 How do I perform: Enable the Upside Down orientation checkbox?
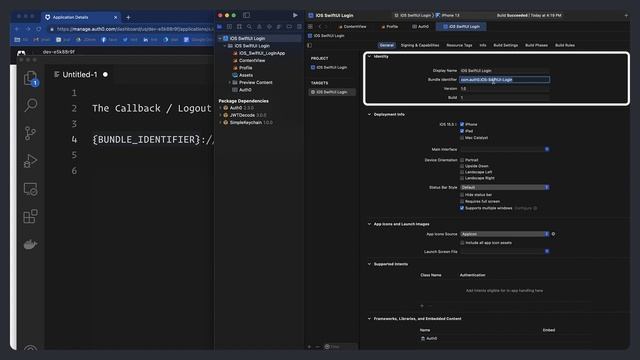pos(462,166)
